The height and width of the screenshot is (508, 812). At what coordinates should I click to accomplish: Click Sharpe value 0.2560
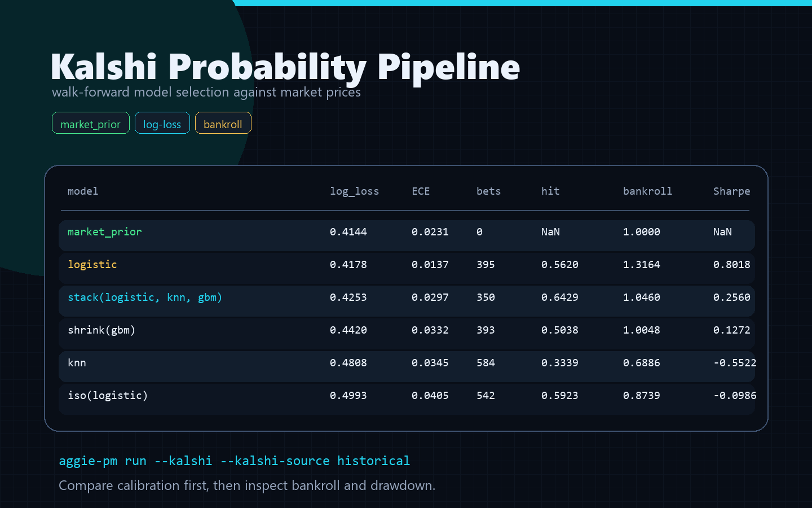click(732, 297)
